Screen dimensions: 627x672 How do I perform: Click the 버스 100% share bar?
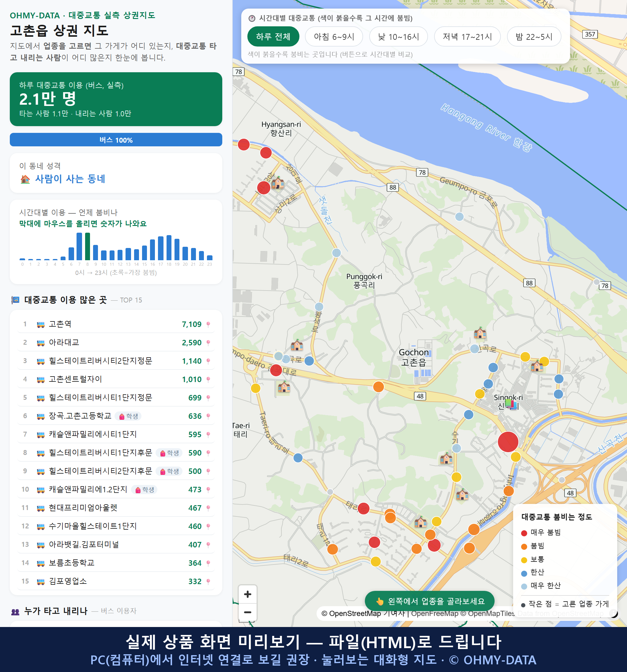click(x=116, y=140)
